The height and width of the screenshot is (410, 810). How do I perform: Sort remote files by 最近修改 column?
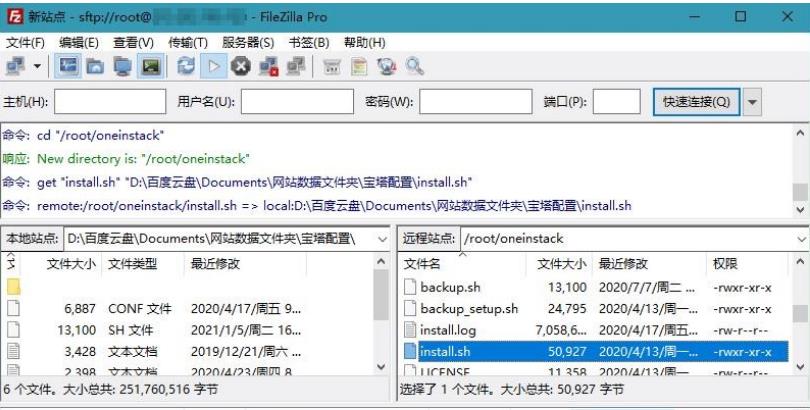[x=649, y=264]
